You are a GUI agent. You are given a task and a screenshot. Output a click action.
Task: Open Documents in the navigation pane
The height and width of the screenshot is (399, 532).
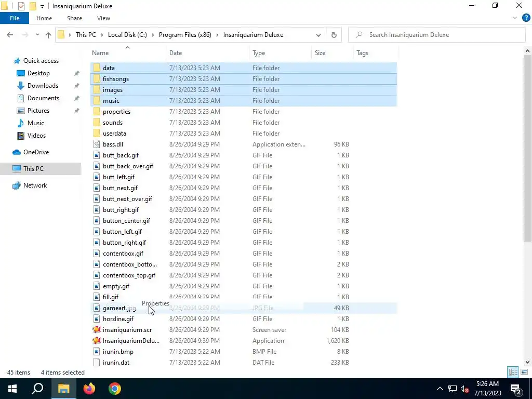[43, 98]
